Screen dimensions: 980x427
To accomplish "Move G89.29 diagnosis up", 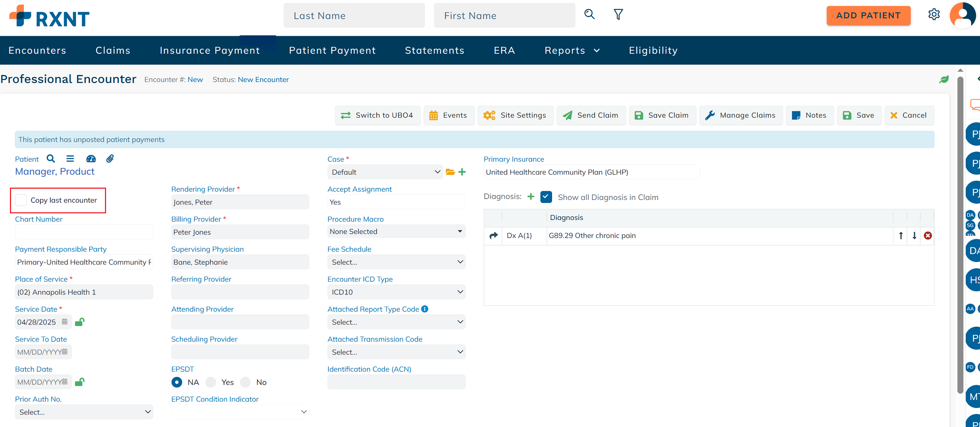I will click(x=901, y=236).
